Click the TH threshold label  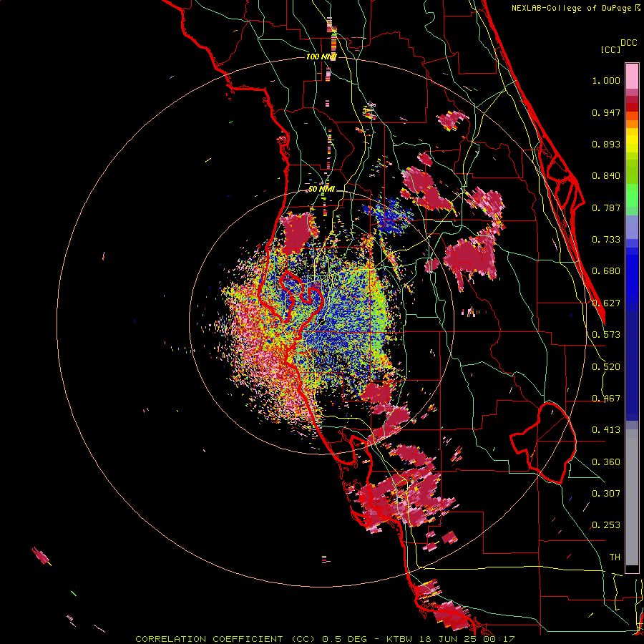(615, 557)
